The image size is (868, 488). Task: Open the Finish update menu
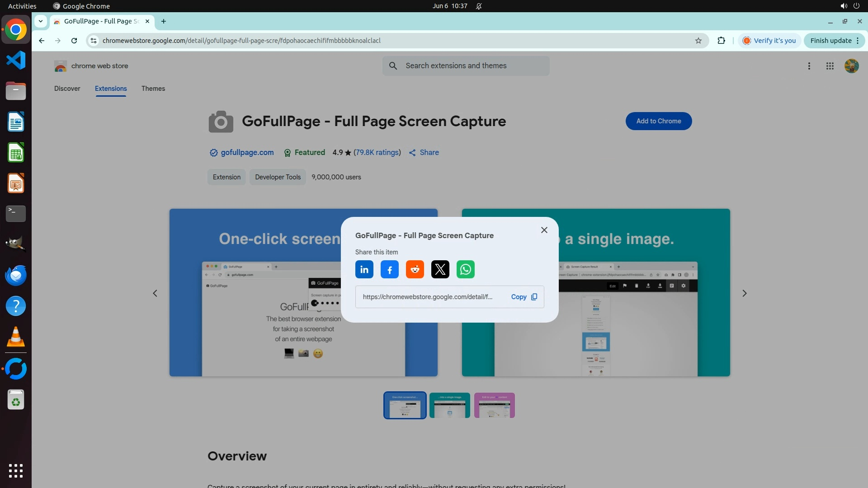[834, 41]
